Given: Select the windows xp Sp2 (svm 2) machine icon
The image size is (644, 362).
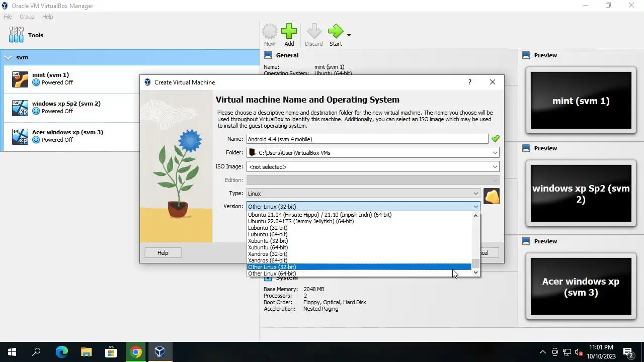Looking at the screenshot, I should click(x=20, y=108).
